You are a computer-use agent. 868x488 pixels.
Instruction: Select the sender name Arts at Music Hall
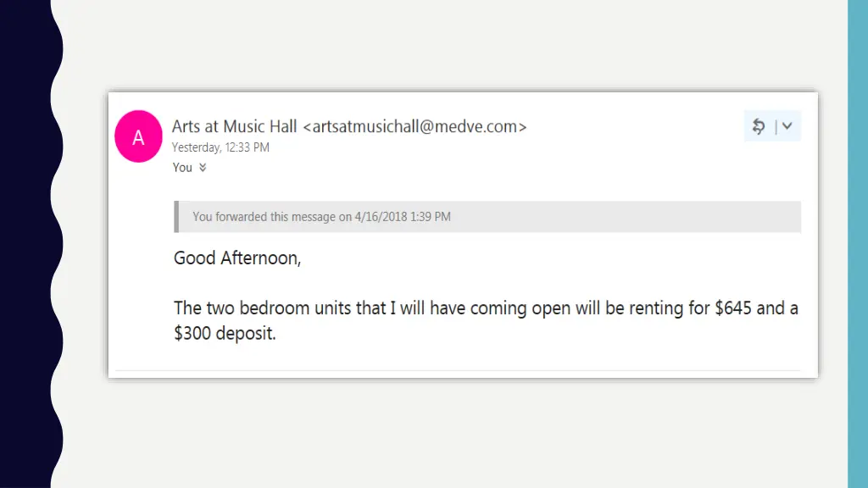[234, 126]
